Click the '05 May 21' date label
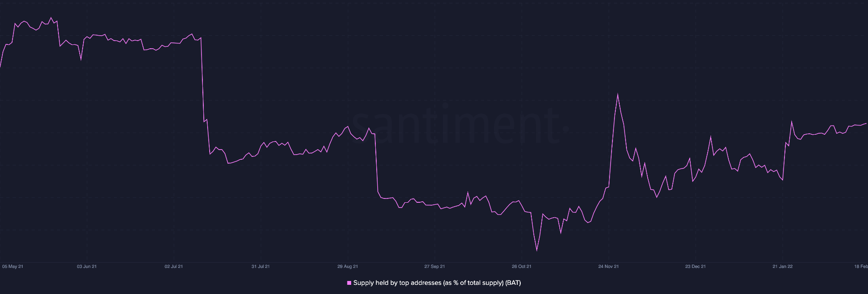The width and height of the screenshot is (868, 294). coord(13,266)
